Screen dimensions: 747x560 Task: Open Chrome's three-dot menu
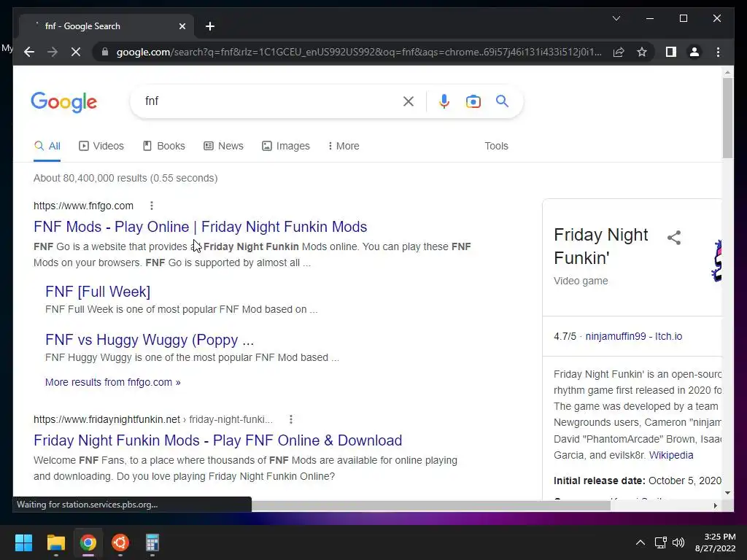718,52
